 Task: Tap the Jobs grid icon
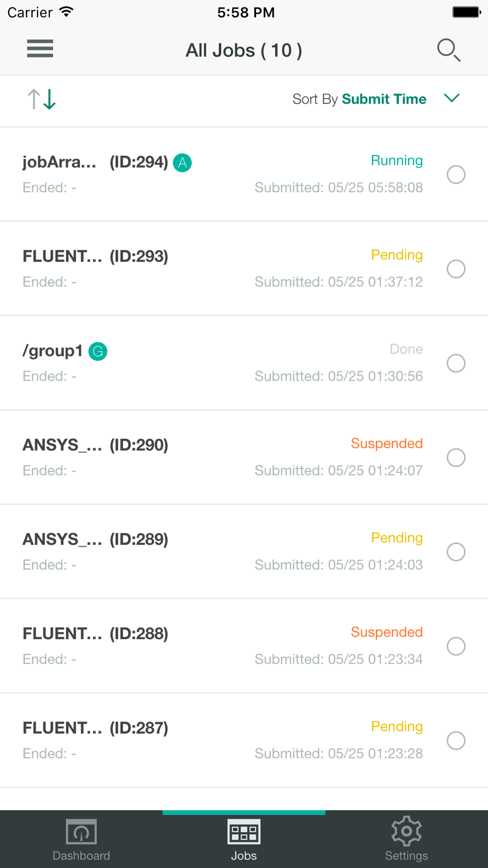(x=244, y=832)
